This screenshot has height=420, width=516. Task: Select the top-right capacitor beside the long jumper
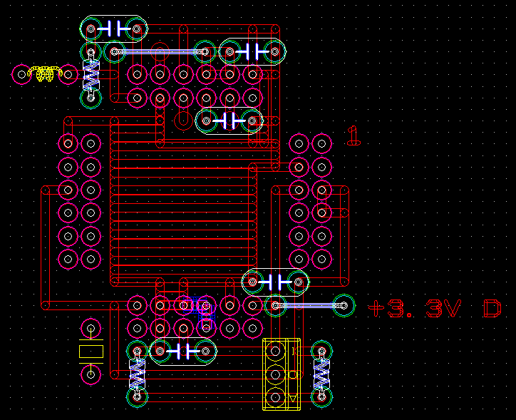[x=252, y=51]
